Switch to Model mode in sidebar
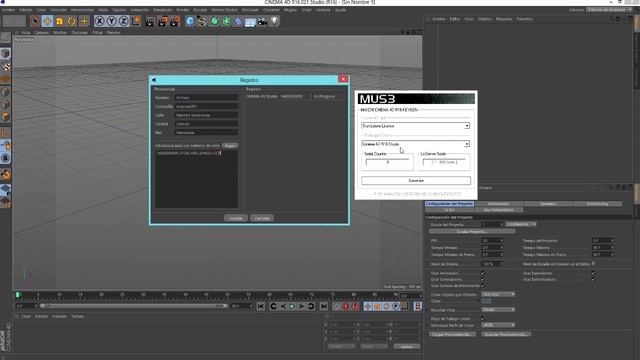This screenshot has width=640, height=360. click(5, 53)
